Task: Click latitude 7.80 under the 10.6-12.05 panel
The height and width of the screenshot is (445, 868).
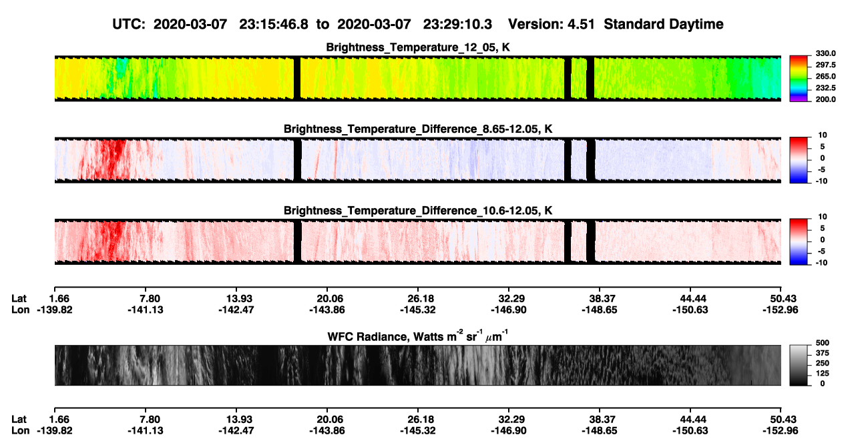Action: (x=145, y=298)
